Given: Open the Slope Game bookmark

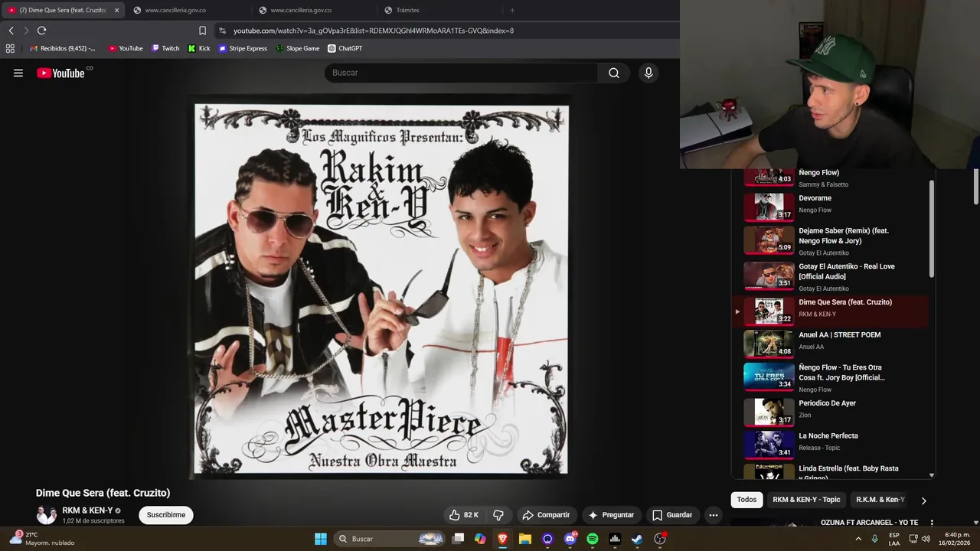Looking at the screenshot, I should tap(297, 48).
